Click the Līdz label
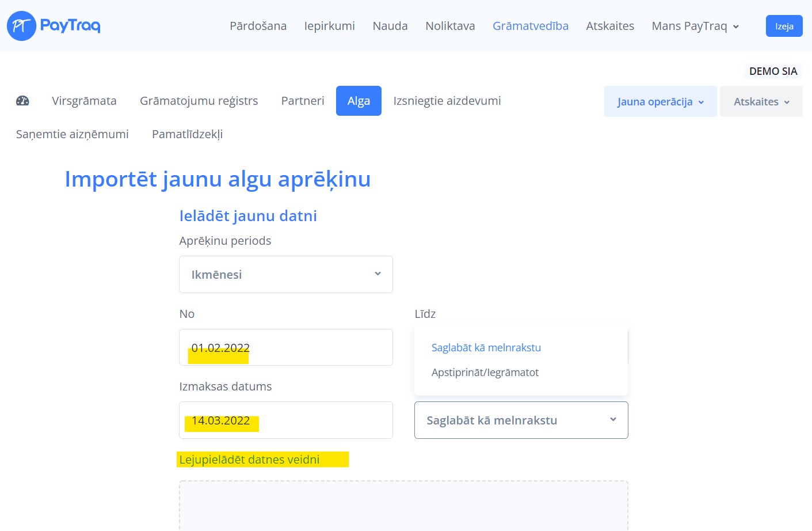 (x=425, y=314)
